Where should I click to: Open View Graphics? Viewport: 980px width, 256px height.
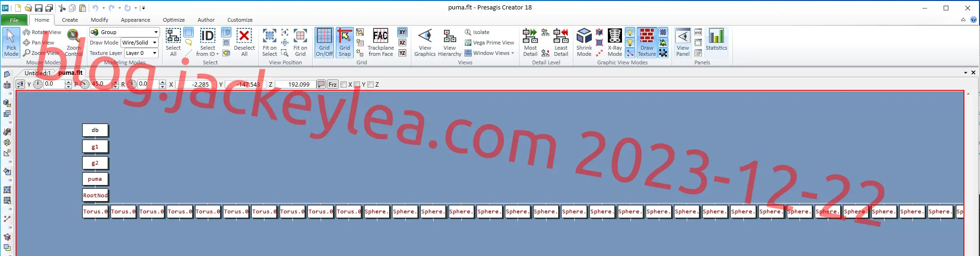[425, 43]
